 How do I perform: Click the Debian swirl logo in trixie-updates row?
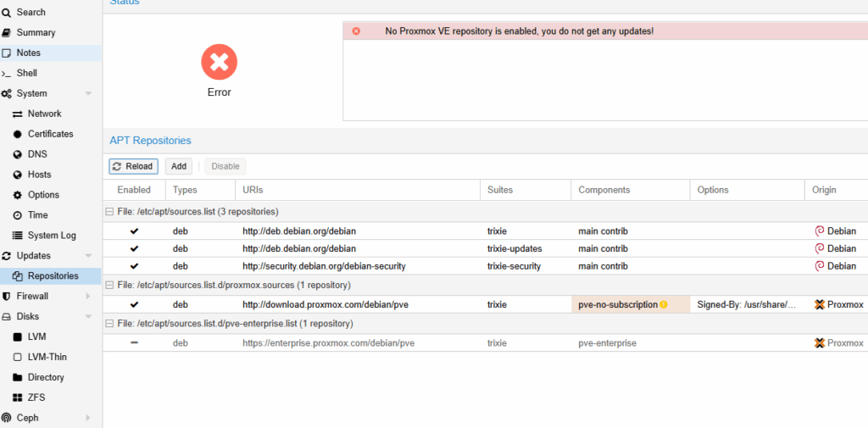[820, 248]
